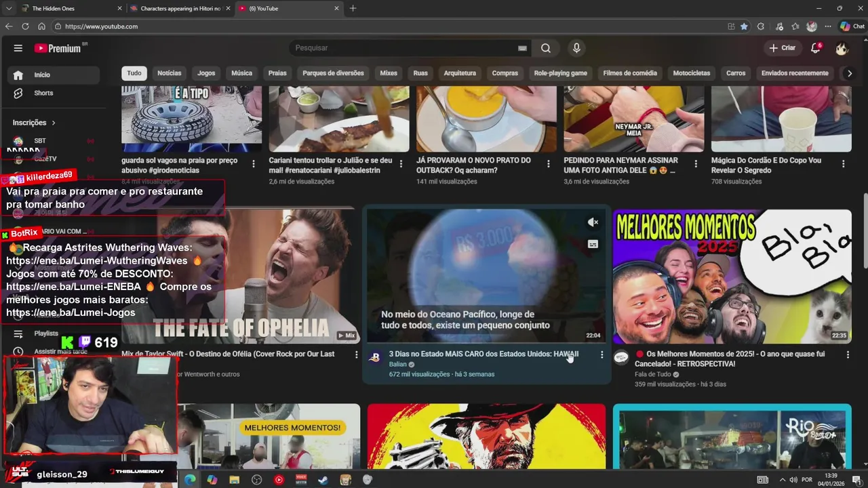Viewport: 868px width, 488px height.
Task: Unmute the Hawaii preview video
Action: coord(593,222)
